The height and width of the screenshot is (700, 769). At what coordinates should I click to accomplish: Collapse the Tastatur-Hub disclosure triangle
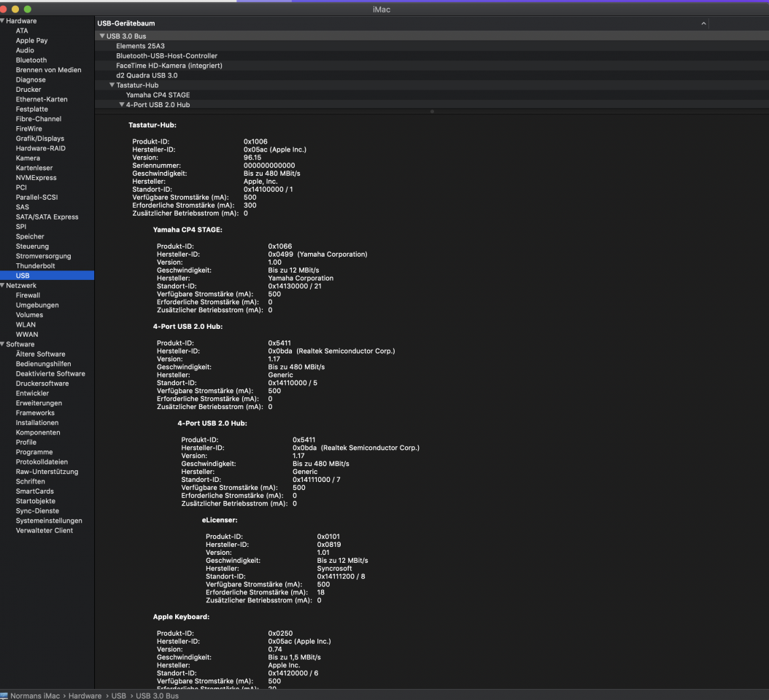pos(112,85)
